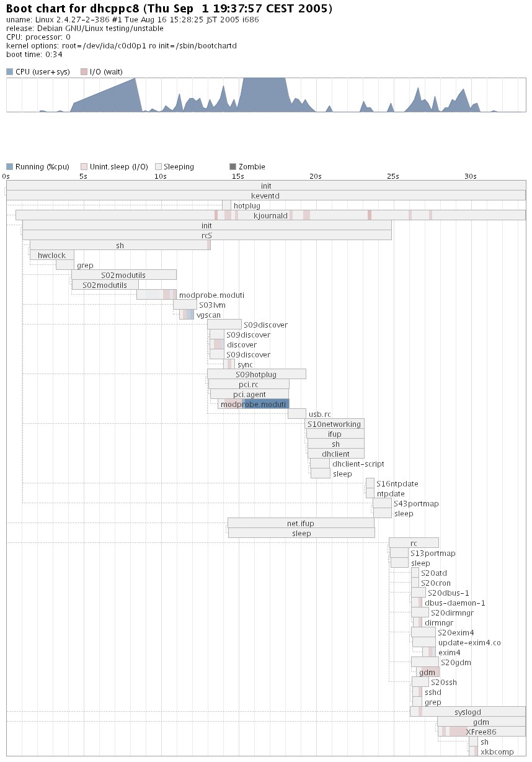Click the vgscan process bar
Screen dimensions: 532x762
click(x=187, y=315)
